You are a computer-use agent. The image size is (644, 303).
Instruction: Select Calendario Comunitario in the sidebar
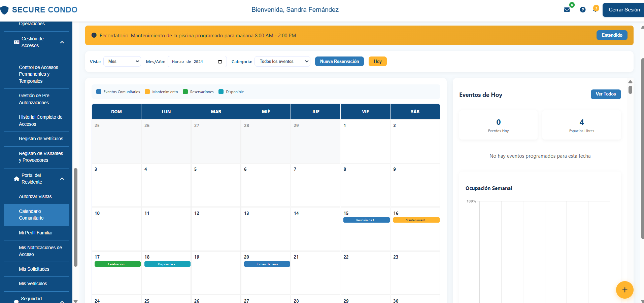point(36,215)
